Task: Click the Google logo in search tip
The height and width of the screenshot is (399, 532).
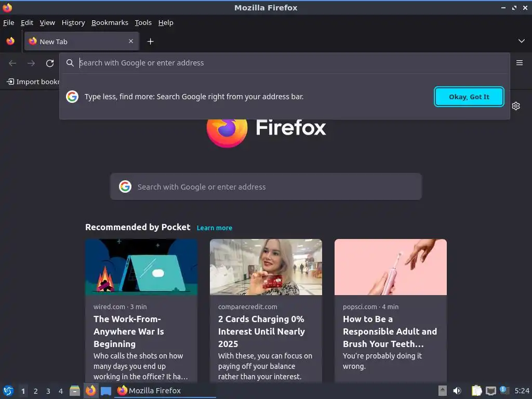Action: pyautogui.click(x=72, y=97)
